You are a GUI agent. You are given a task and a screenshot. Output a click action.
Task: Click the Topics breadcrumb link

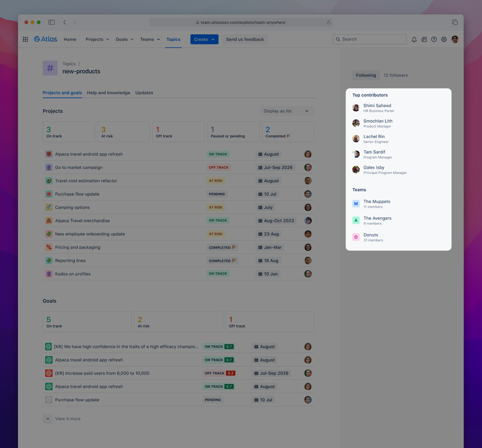tap(69, 64)
